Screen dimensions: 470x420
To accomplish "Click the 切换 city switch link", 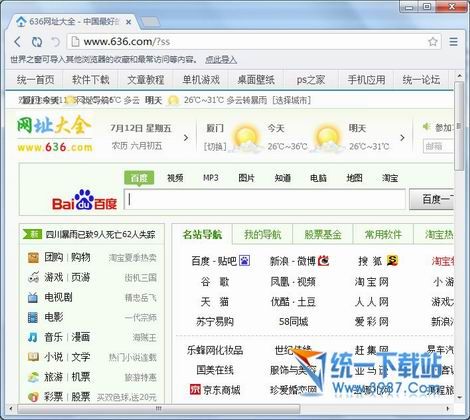I will point(215,146).
